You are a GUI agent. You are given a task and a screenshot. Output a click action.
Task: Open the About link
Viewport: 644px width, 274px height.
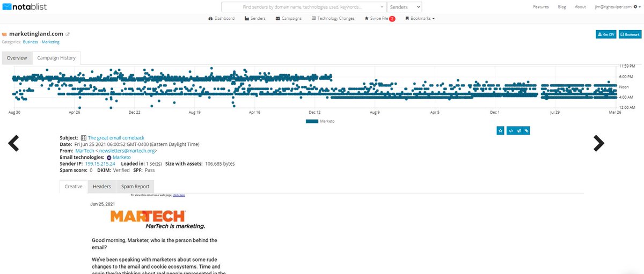[580, 7]
